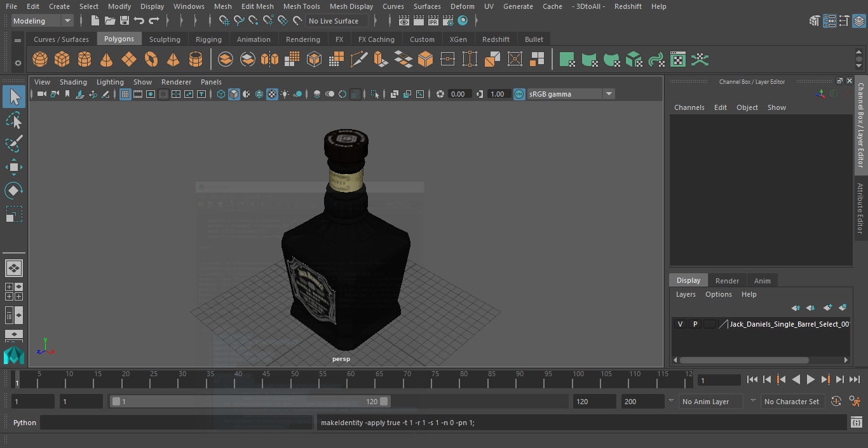Toggle viewport use all lights

pos(285,94)
